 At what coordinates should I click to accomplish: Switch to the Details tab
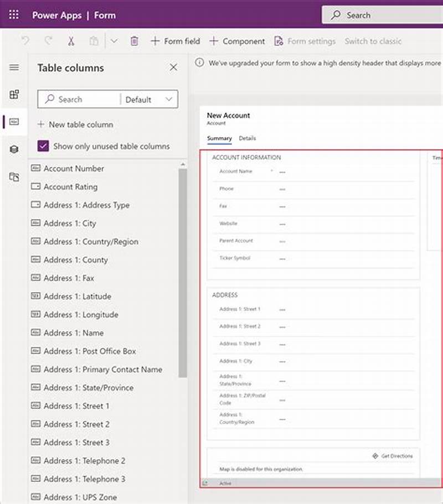(248, 138)
